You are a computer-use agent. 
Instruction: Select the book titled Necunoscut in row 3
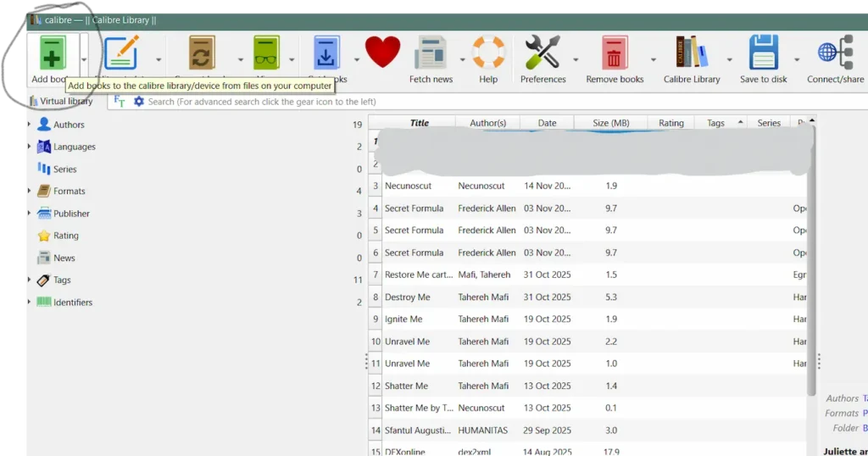pos(408,186)
